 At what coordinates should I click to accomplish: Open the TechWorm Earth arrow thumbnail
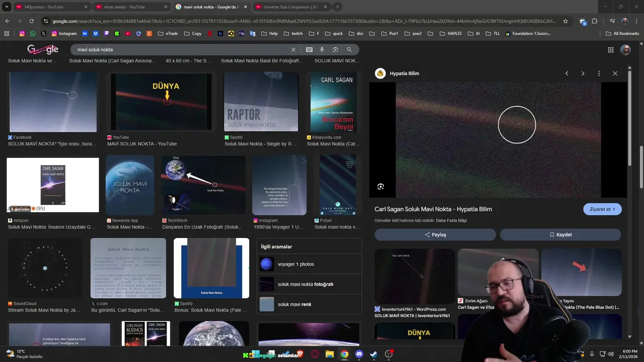point(203,184)
